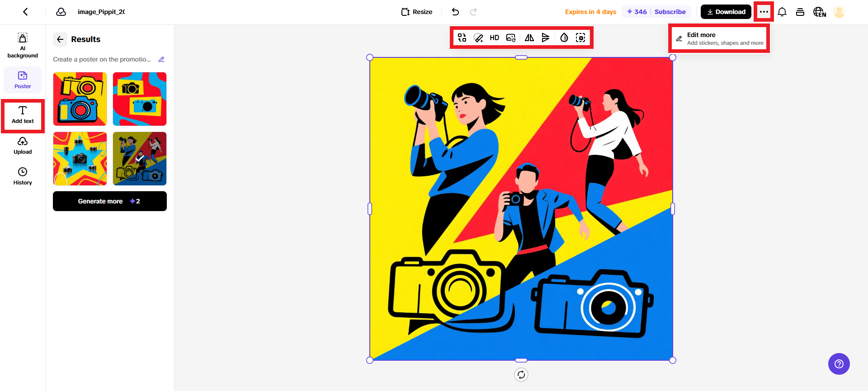
Task: Click the replace/swap image toolbar icon
Action: tap(462, 38)
